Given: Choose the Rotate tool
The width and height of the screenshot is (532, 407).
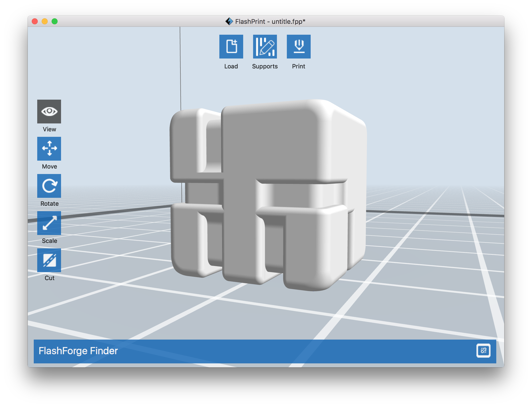Looking at the screenshot, I should pos(49,186).
